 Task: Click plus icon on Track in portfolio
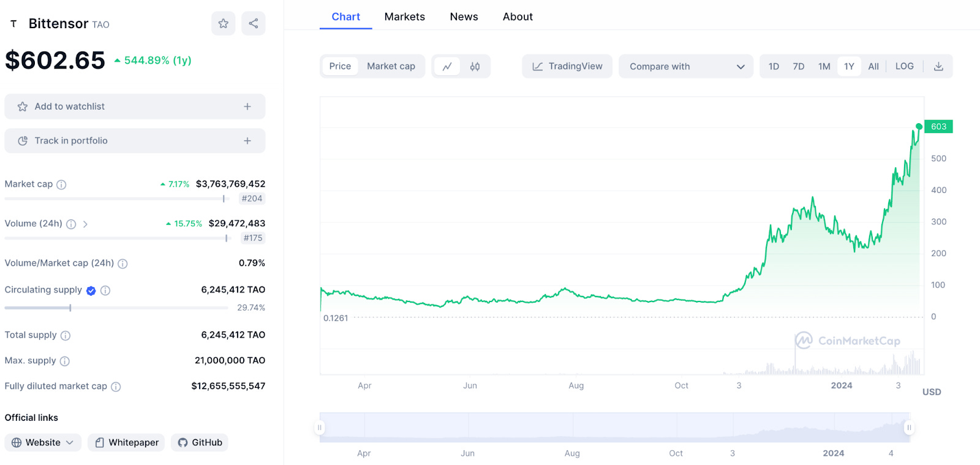coord(247,141)
